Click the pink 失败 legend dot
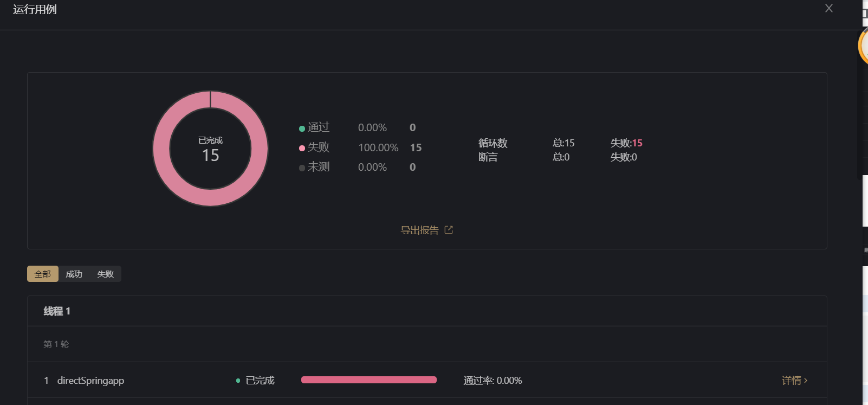The height and width of the screenshot is (405, 868). pyautogui.click(x=302, y=148)
